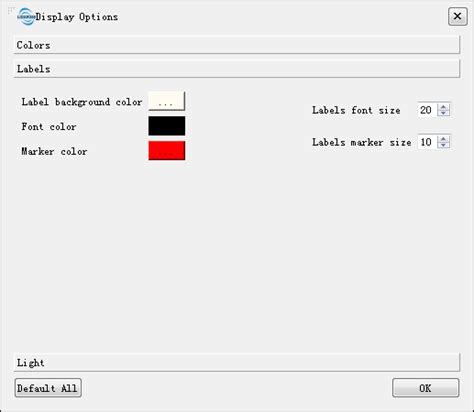Screen dimensions: 474x412
Task: Expand the Colors section
Action: pos(237,45)
